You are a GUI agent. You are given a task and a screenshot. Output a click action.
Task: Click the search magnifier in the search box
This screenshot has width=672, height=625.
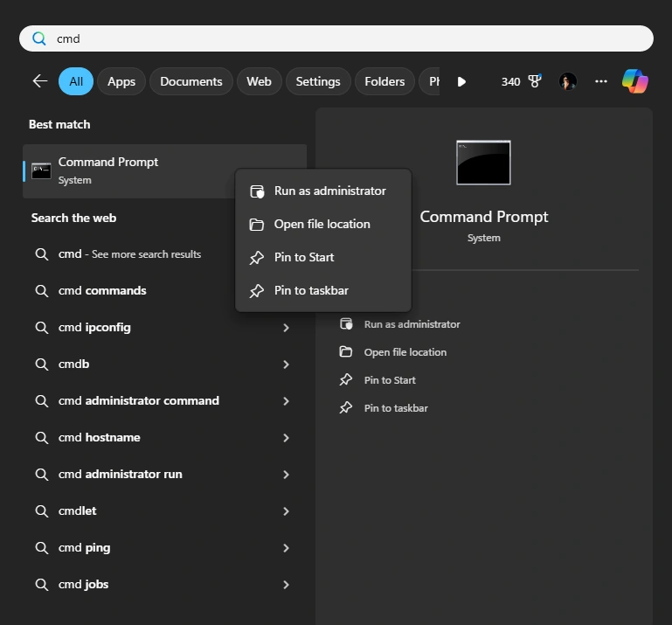39,38
